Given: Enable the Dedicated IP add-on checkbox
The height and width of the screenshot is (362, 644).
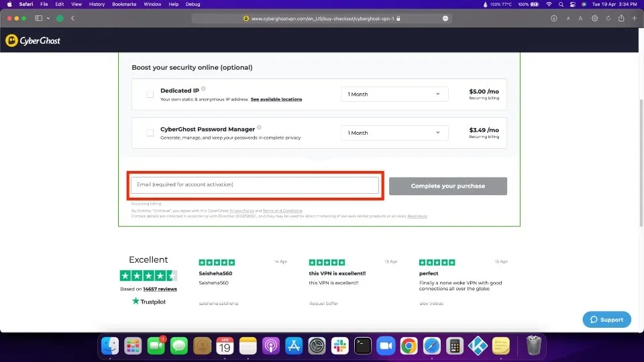Looking at the screenshot, I should [150, 95].
